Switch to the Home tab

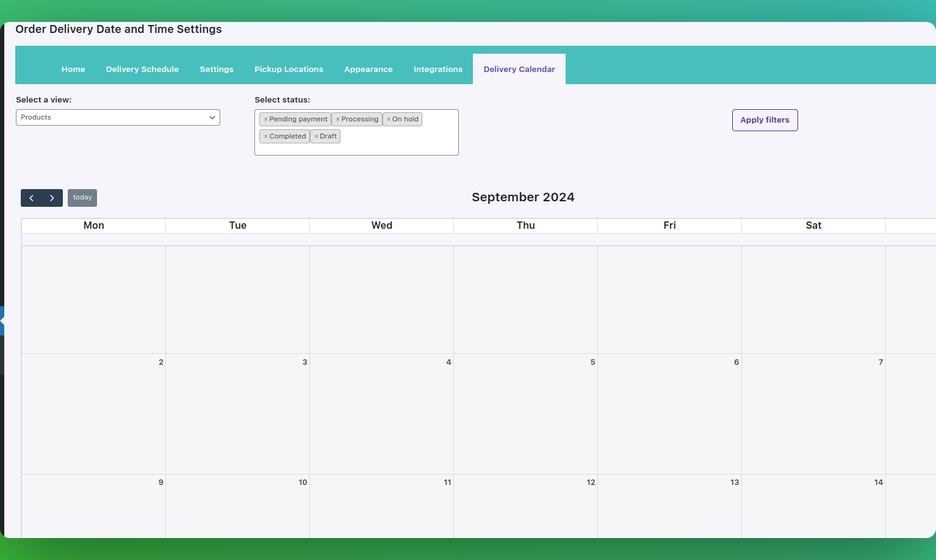tap(73, 70)
